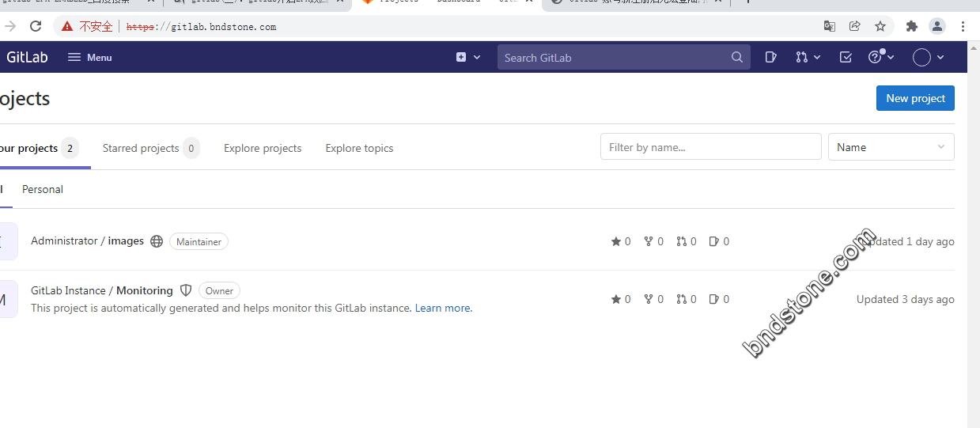The image size is (980, 428).
Task: Click merge requests count of Monitoring project
Action: [x=687, y=299]
